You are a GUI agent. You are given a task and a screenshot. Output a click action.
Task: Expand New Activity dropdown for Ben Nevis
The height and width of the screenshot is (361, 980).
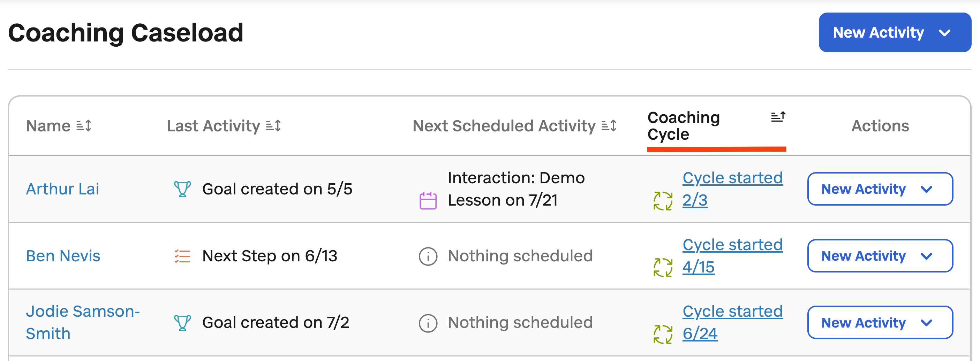pyautogui.click(x=880, y=256)
